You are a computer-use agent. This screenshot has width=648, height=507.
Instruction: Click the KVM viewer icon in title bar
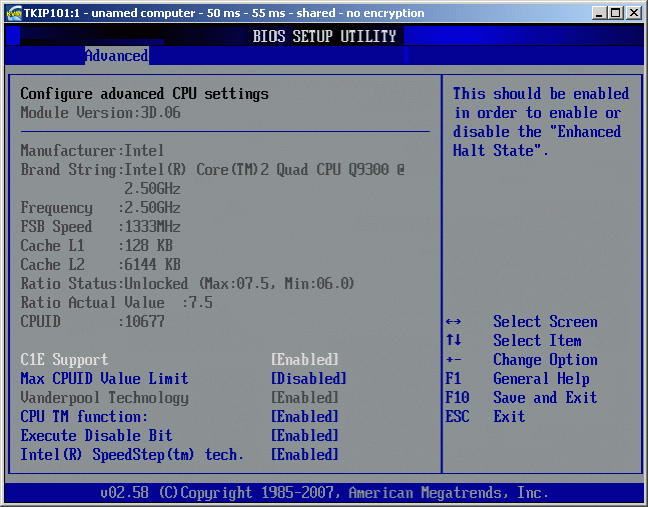point(14,13)
